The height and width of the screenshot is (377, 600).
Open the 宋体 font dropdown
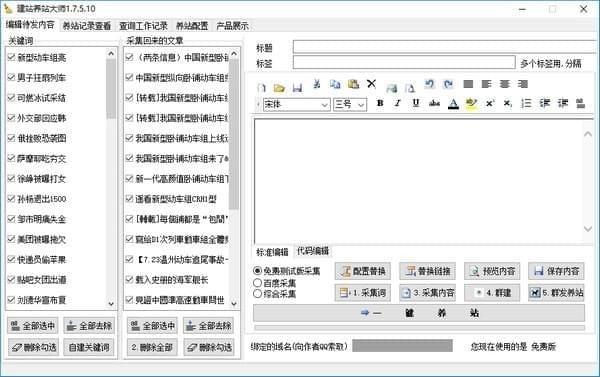click(324, 104)
